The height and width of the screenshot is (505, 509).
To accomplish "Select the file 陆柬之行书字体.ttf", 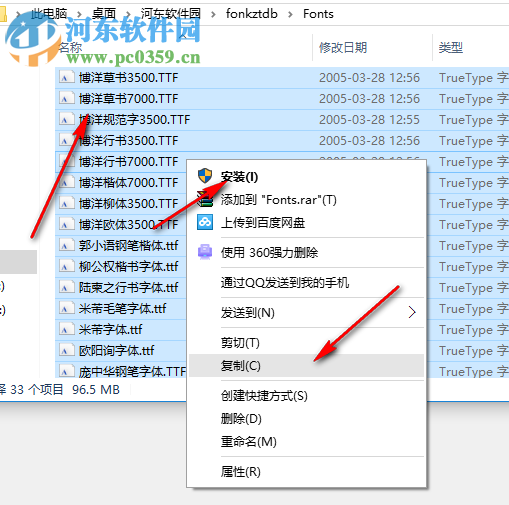I will click(128, 287).
